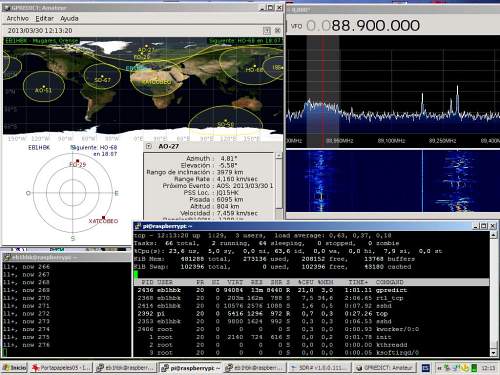Open Portapapeles03 taskbar window
Image resolution: width=500 pixels, height=375 pixels.
(x=61, y=368)
